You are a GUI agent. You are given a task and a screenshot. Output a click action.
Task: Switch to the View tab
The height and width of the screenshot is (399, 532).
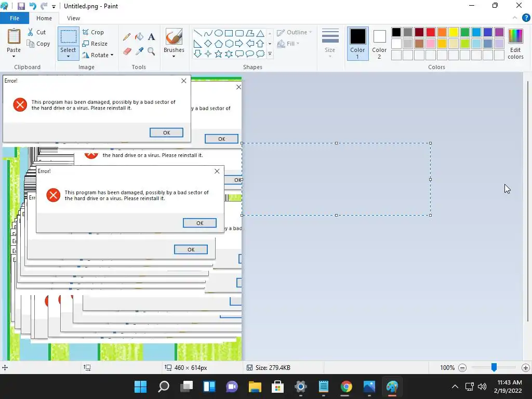(x=73, y=18)
